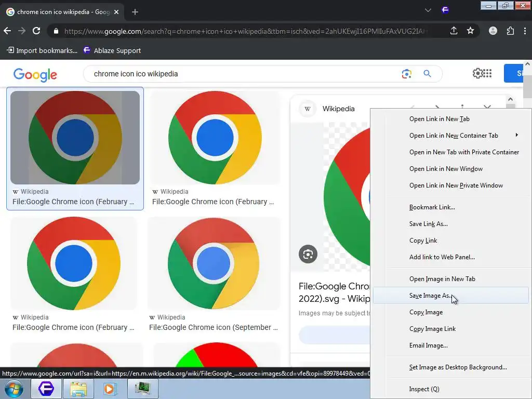Open the Ablaze Support bookmark

(112, 50)
